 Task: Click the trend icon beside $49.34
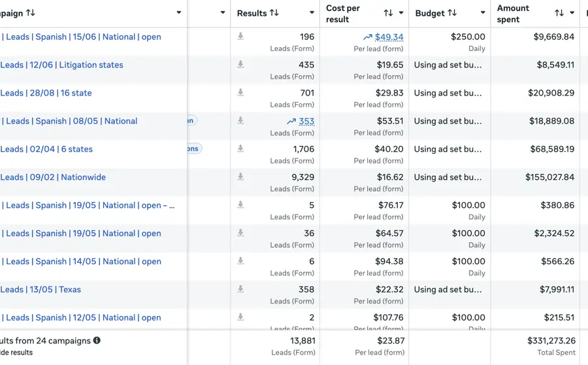(367, 37)
